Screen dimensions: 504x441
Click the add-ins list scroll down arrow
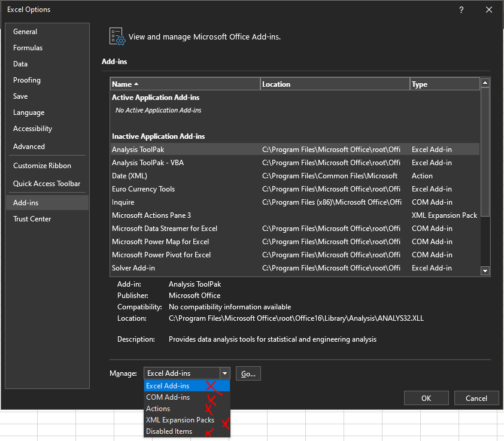click(x=485, y=270)
